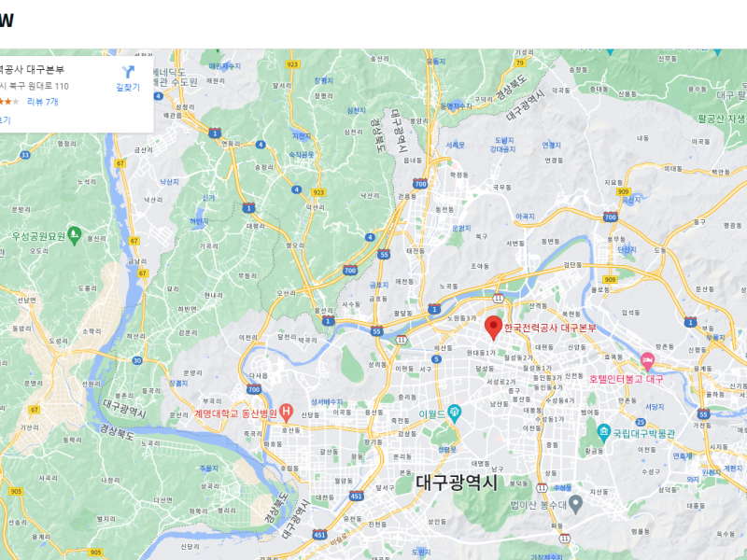Click the 한국전력공사 대구본부 red place label
747x560 pixels.
550,328
